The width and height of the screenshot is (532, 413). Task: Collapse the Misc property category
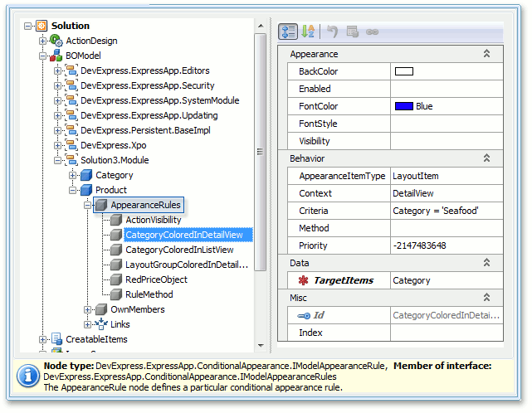click(x=486, y=298)
